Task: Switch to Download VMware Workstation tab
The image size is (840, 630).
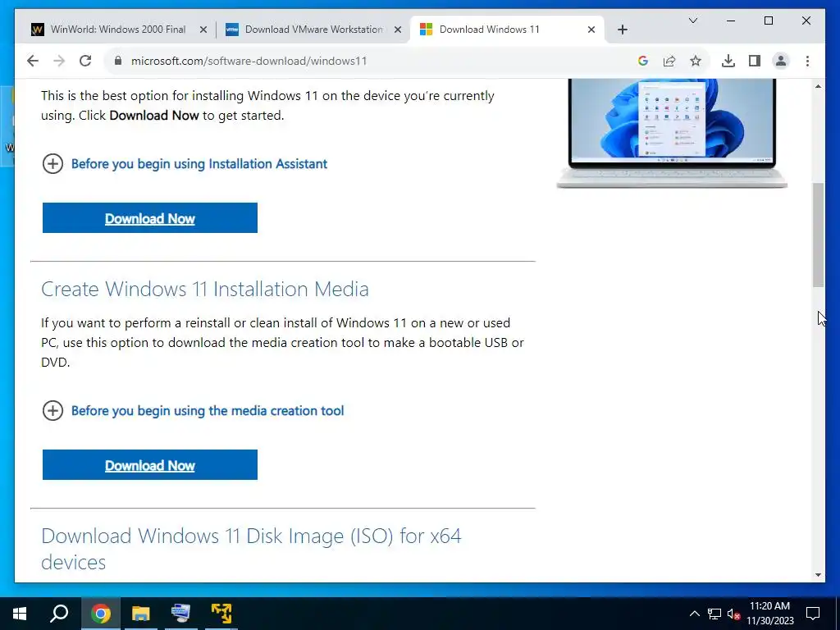Action: 313,30
